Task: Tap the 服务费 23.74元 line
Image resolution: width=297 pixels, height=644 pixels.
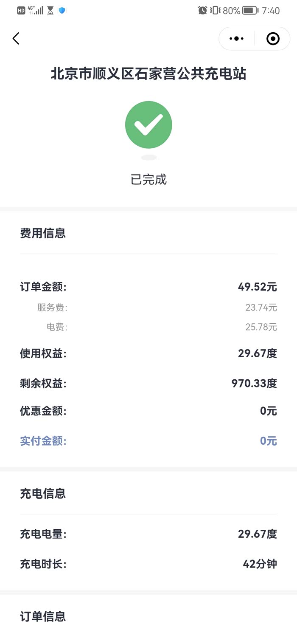Action: [148, 308]
